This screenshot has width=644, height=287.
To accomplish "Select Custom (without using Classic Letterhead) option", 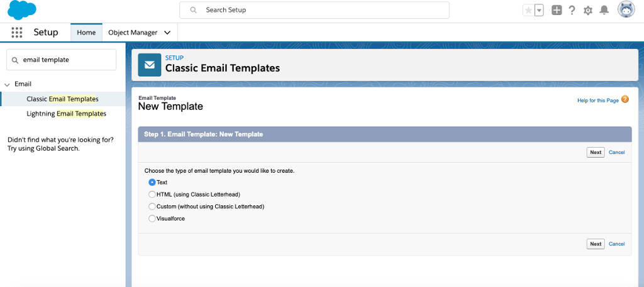I will click(x=152, y=206).
